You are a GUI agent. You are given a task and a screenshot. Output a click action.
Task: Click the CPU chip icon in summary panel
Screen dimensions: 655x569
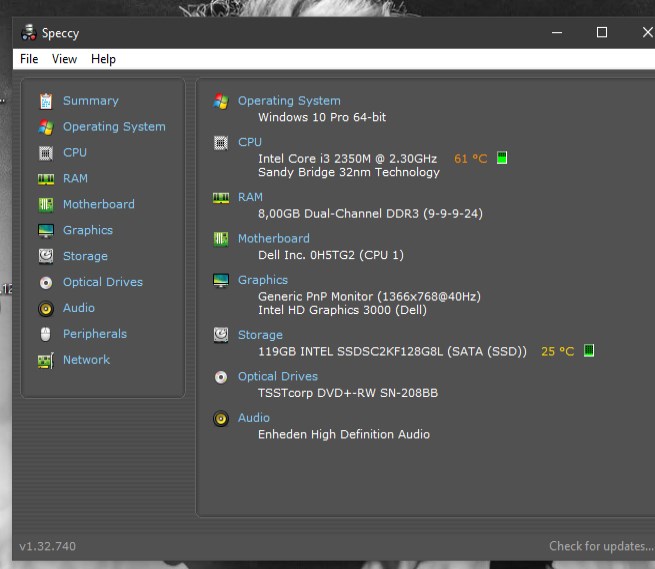(221, 143)
